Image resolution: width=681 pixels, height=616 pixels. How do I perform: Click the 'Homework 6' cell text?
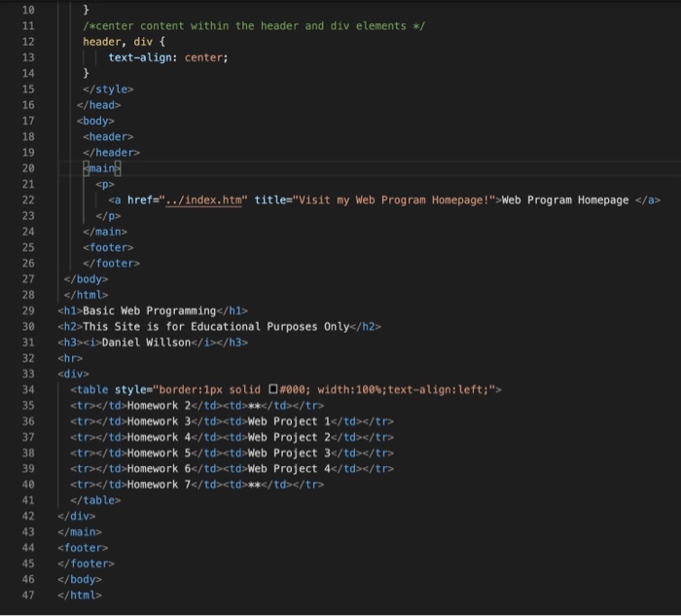point(159,469)
